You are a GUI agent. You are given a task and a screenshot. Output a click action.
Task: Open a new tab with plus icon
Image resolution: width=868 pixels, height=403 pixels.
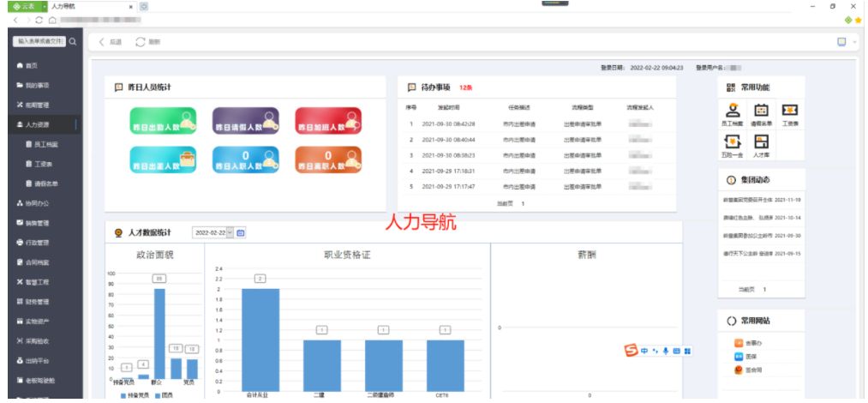tap(145, 7)
